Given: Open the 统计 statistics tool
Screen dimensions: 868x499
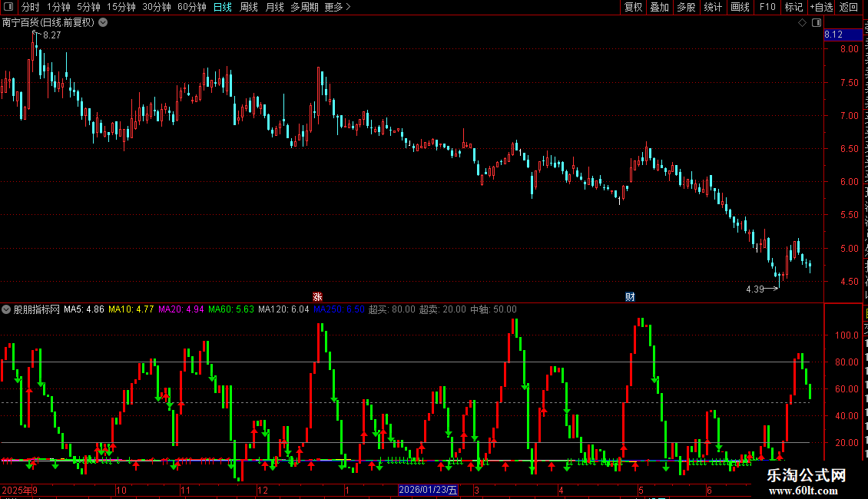Looking at the screenshot, I should pyautogui.click(x=713, y=7).
